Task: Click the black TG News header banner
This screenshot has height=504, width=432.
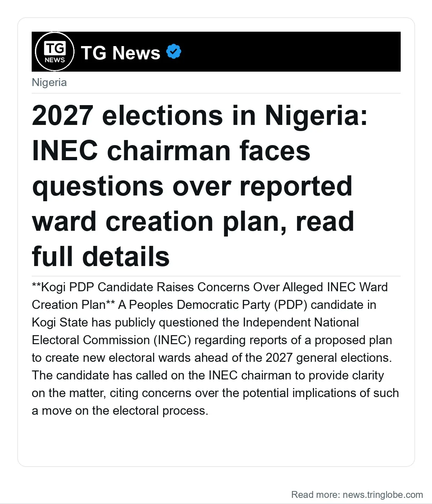Action: pos(216,51)
